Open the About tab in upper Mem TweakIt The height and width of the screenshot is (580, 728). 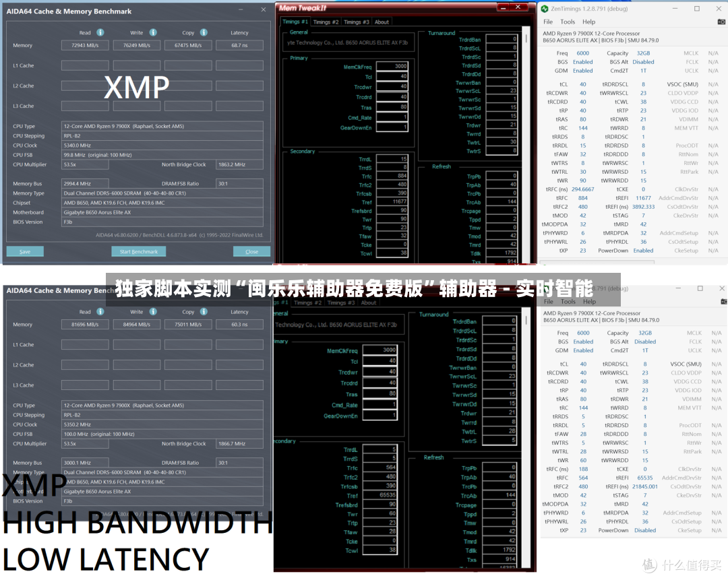(x=382, y=22)
